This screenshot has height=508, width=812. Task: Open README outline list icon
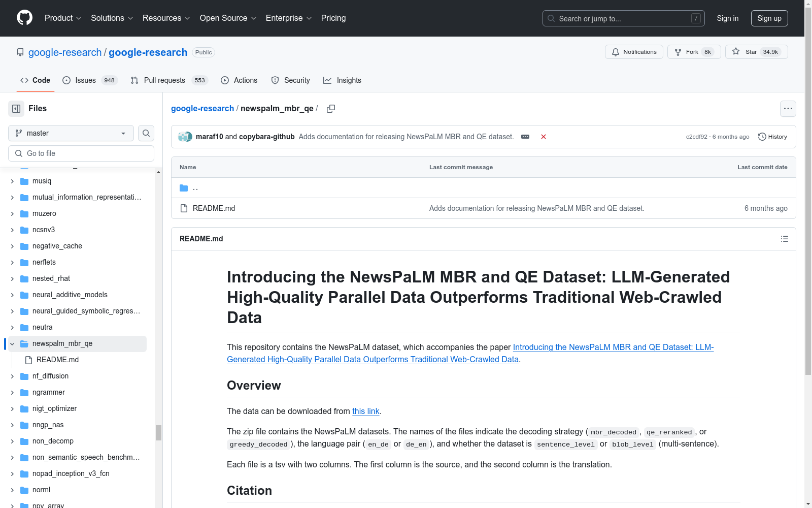pos(785,239)
